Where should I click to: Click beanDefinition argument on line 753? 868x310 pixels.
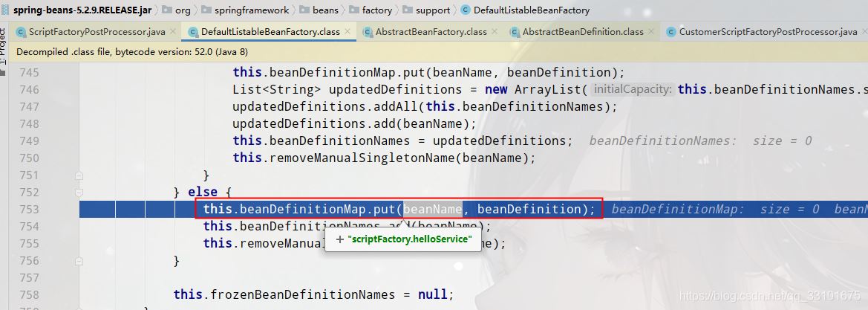coord(529,209)
